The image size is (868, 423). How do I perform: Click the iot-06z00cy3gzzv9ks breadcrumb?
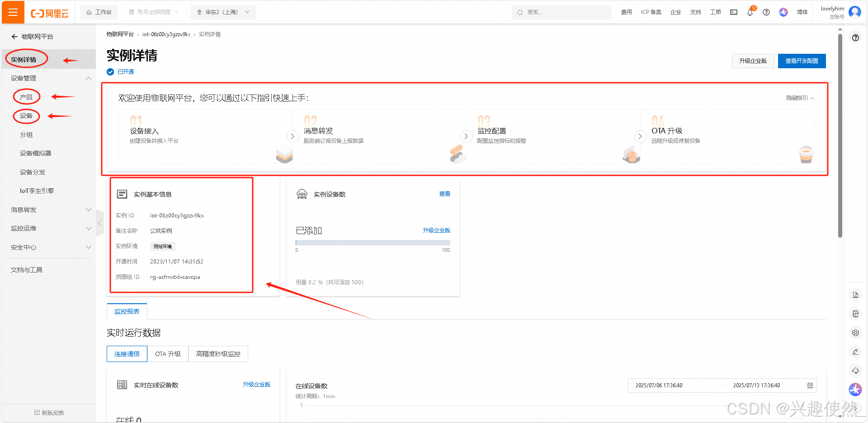[x=166, y=34]
